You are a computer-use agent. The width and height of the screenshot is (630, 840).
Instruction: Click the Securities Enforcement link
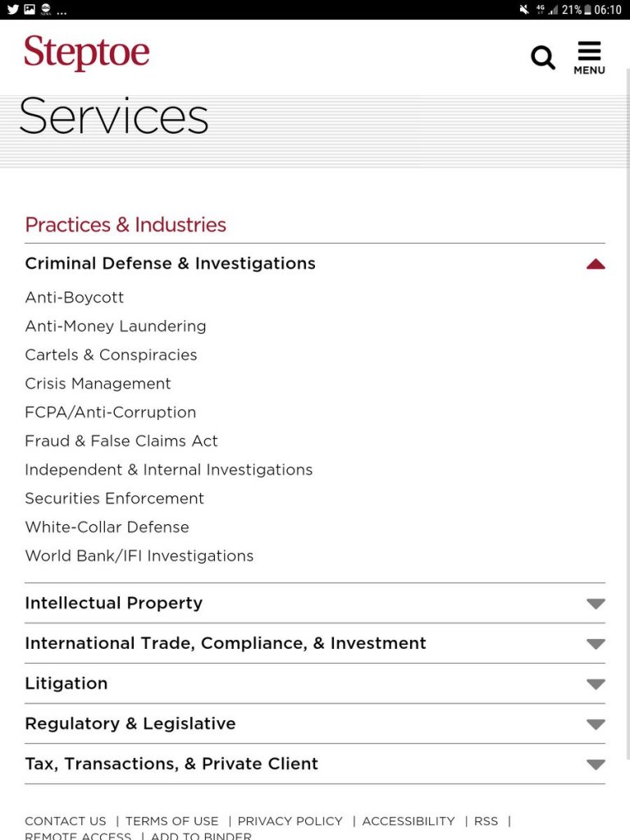(114, 499)
